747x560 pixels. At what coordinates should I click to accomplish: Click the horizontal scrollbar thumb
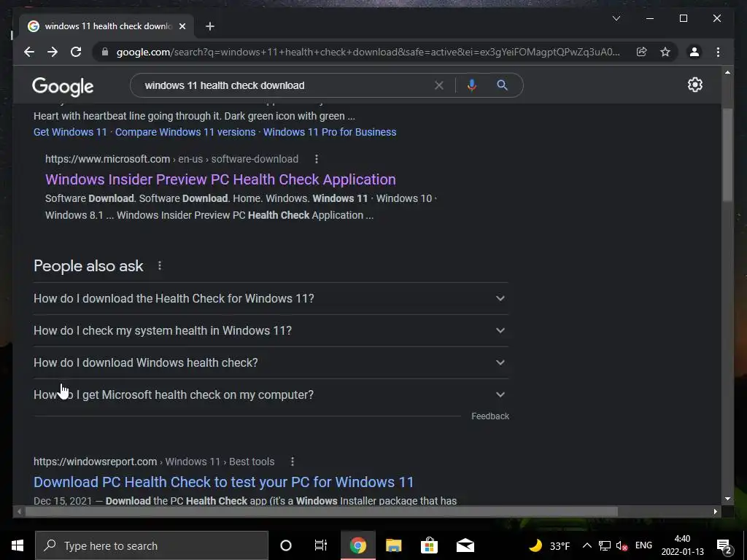321,511
